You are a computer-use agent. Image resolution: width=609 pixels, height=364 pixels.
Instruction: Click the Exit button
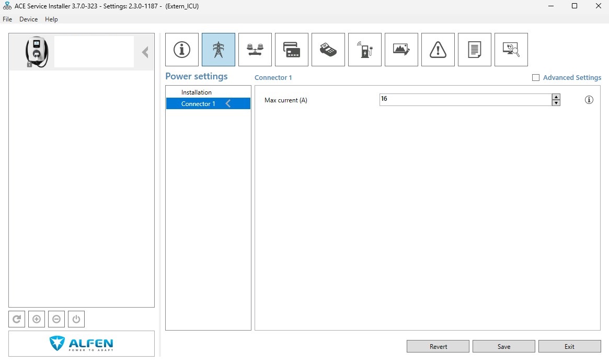click(x=569, y=347)
